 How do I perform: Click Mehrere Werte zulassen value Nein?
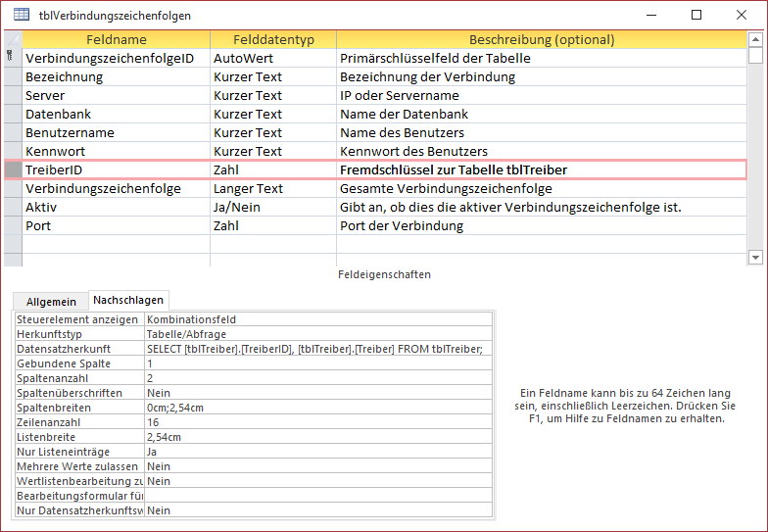coord(318,466)
